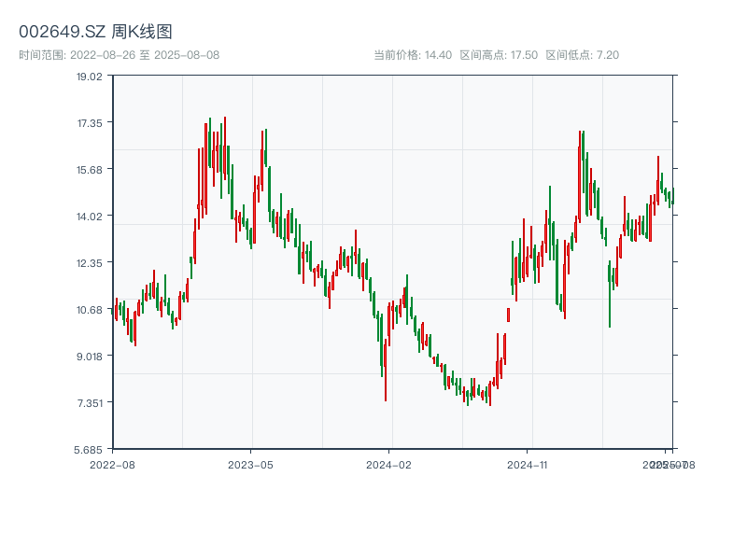The image size is (747, 560).
Task: Select the 时间范围 date range text
Action: coord(119,55)
